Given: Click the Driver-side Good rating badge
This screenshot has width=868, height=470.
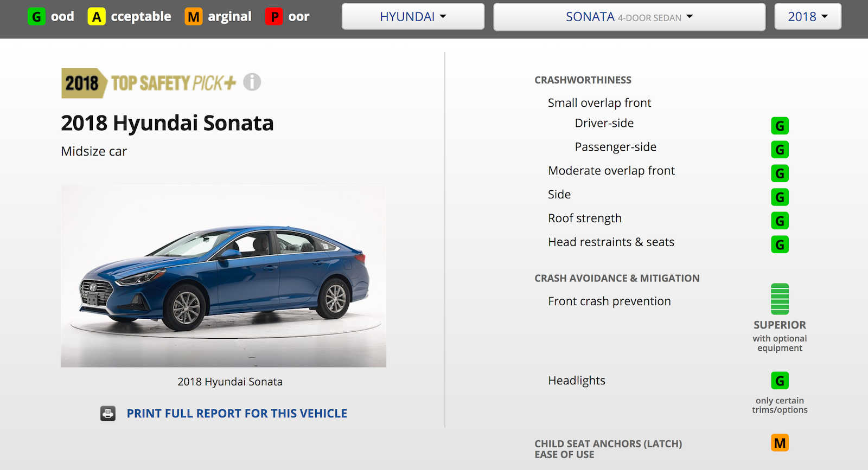Looking at the screenshot, I should tap(780, 126).
